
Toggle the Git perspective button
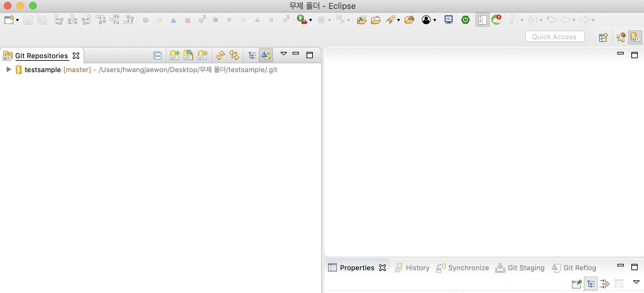click(x=635, y=37)
